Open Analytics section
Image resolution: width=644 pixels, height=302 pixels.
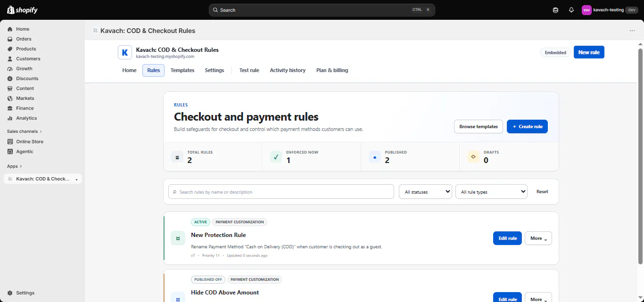26,118
